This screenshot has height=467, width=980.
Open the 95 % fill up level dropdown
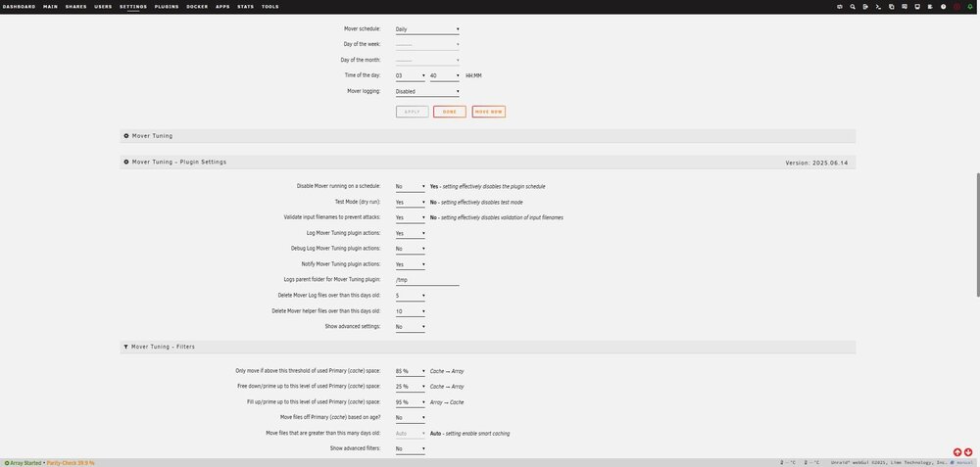click(x=410, y=402)
